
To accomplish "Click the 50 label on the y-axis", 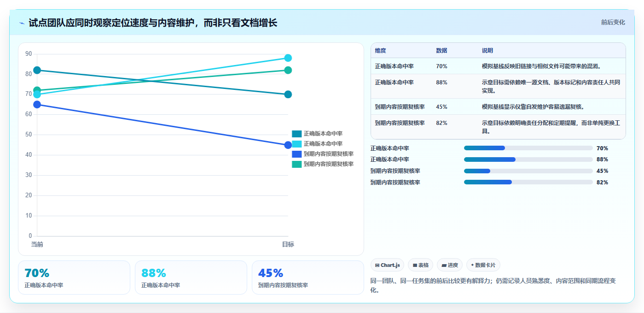I will (29, 135).
